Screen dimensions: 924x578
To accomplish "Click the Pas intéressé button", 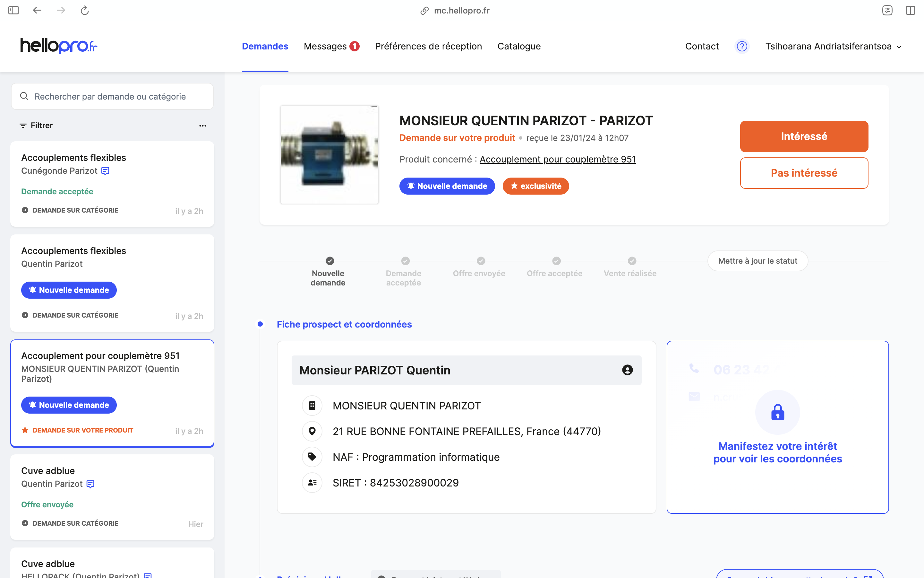I will (804, 173).
